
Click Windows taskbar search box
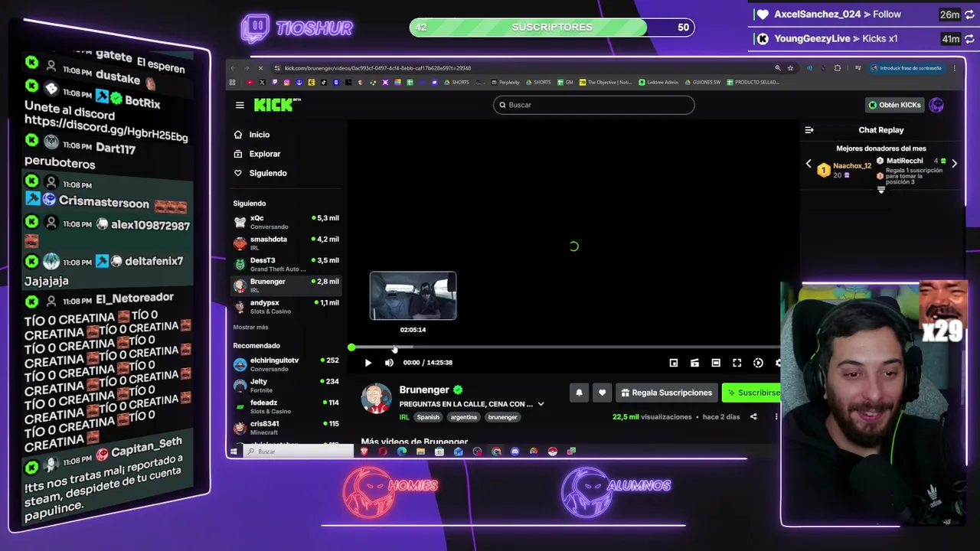pyautogui.click(x=299, y=452)
